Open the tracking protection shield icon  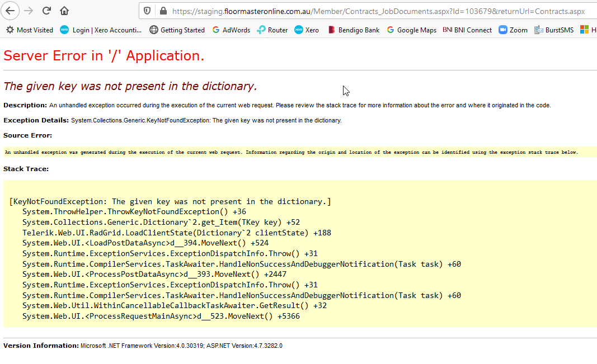click(x=147, y=11)
